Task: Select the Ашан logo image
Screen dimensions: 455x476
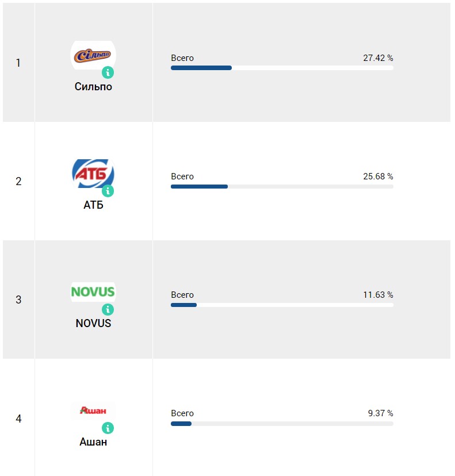Action: (93, 410)
